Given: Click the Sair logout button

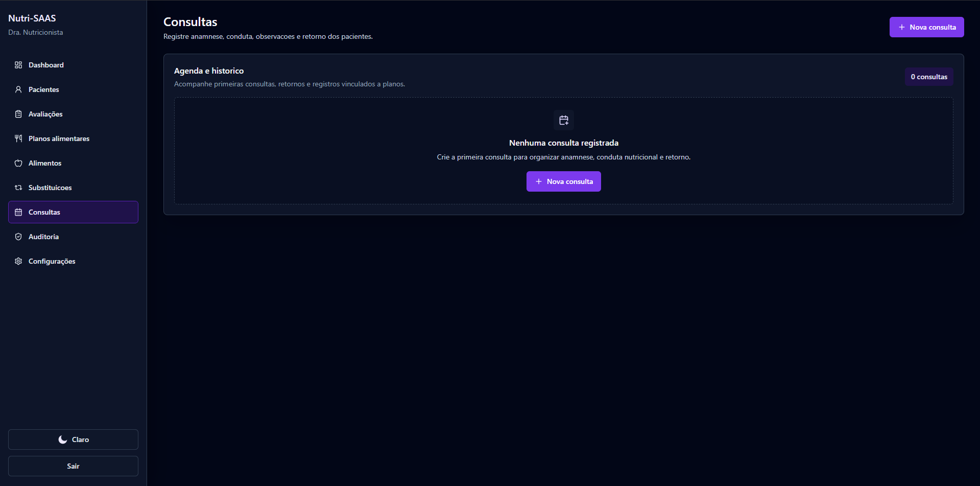Looking at the screenshot, I should click(x=73, y=466).
